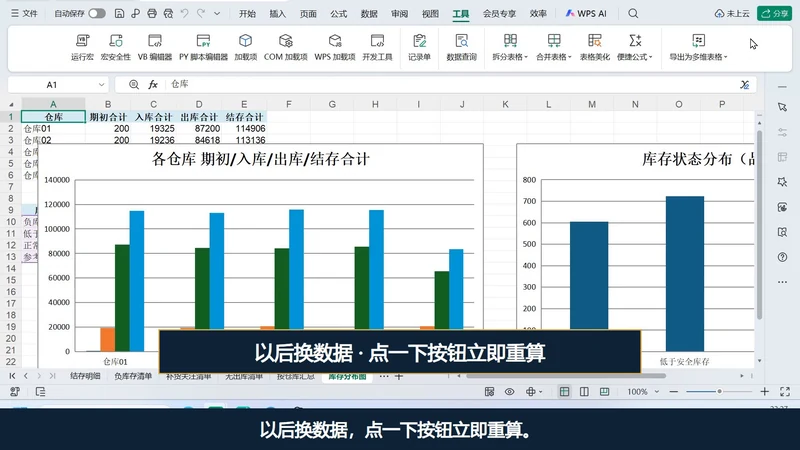Open 加载项 add-ins dialog
This screenshot has height=450, width=800.
click(x=245, y=47)
